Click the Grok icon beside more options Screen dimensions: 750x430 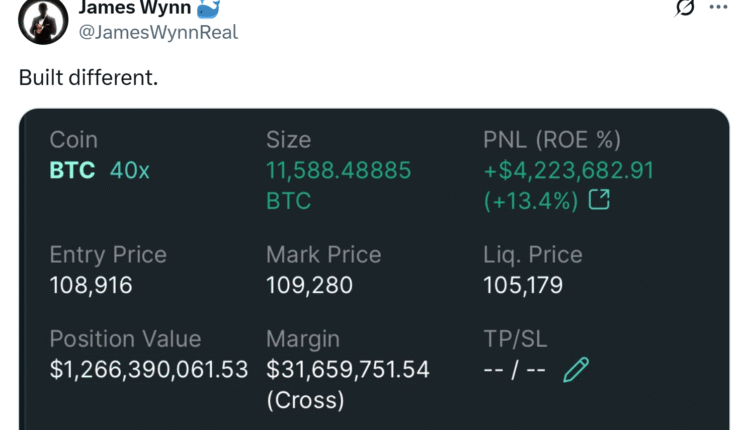tap(685, 8)
